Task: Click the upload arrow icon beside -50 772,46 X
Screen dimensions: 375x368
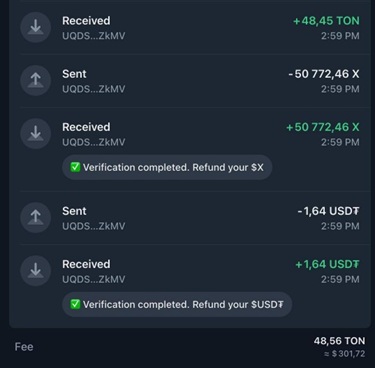Action: coord(36,80)
